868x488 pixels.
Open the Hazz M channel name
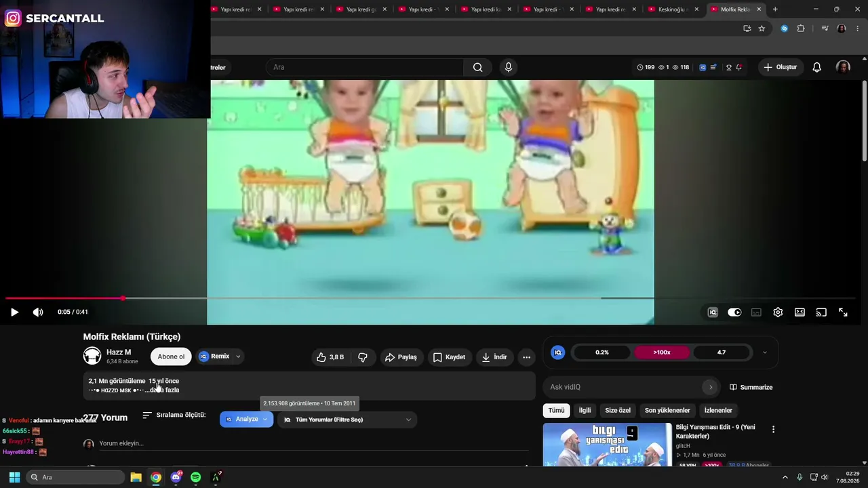coord(119,352)
